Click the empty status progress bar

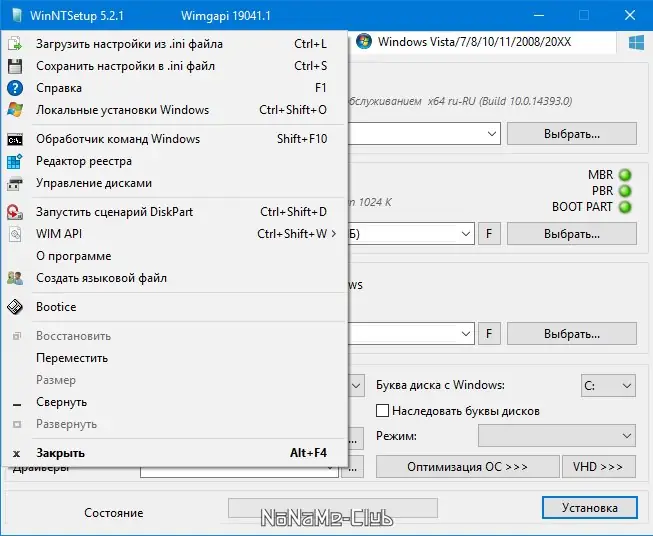pos(333,508)
